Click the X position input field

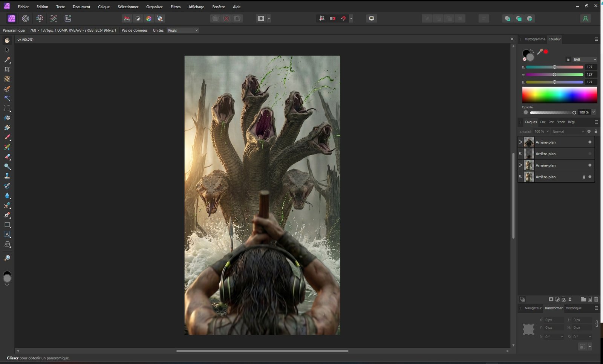(x=554, y=320)
